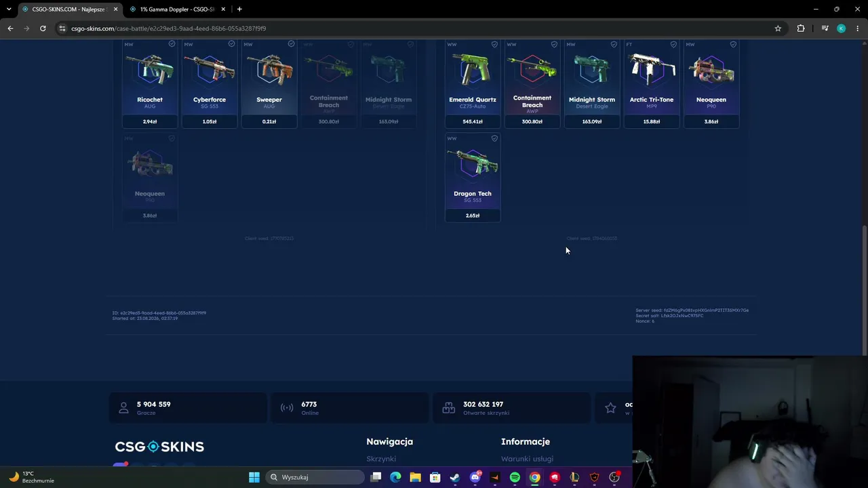
Task: Open OBS Studio from the taskbar
Action: [614, 477]
